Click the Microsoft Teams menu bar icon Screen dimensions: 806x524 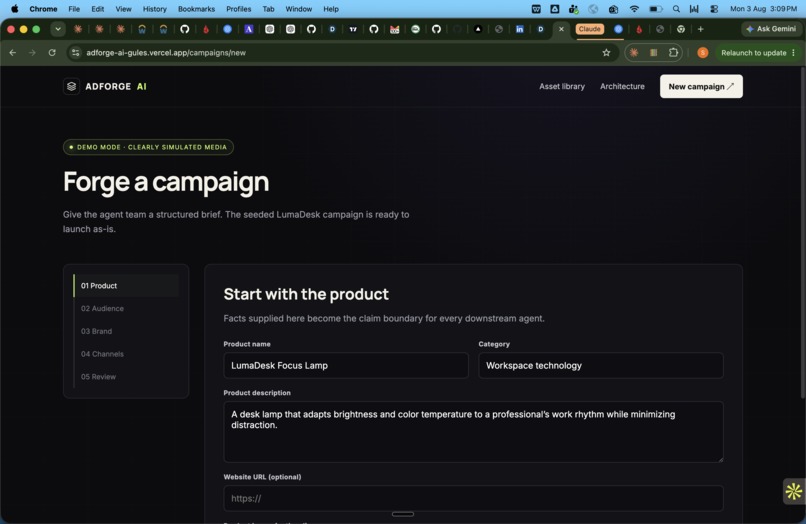click(x=574, y=9)
